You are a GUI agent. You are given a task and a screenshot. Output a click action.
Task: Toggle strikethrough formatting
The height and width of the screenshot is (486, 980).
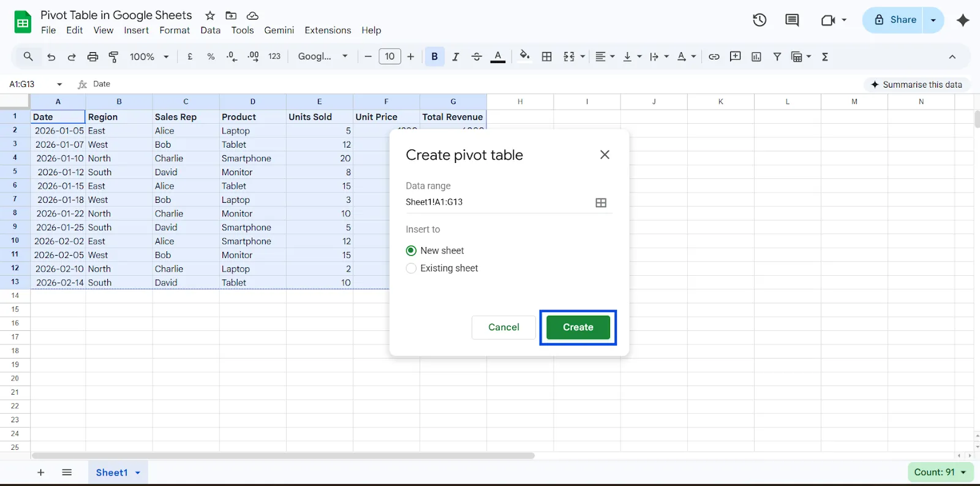click(477, 56)
